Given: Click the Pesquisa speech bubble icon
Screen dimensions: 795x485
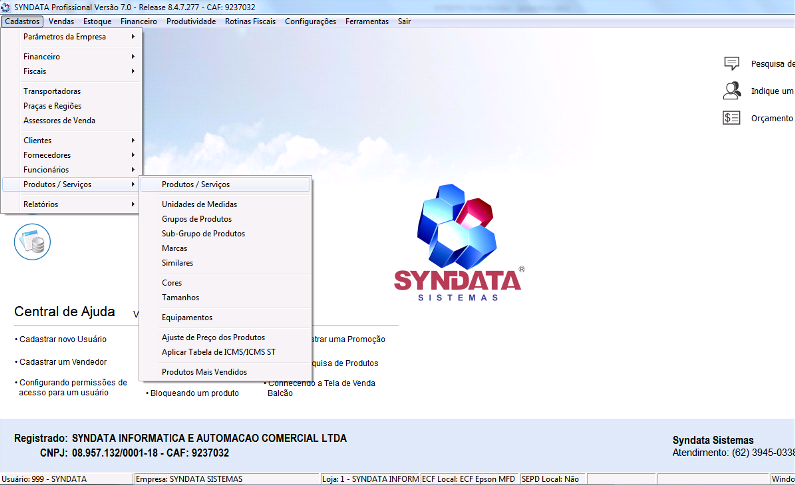Looking at the screenshot, I should pyautogui.click(x=731, y=63).
